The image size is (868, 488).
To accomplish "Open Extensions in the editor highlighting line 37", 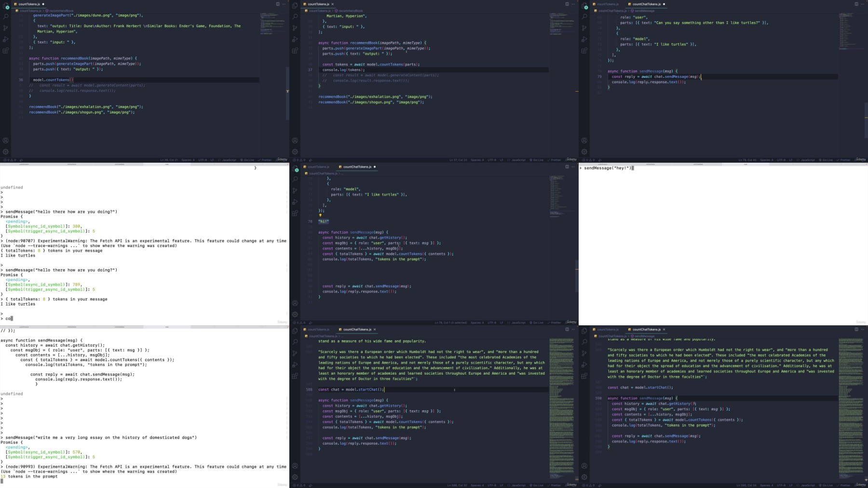I will coord(295,50).
